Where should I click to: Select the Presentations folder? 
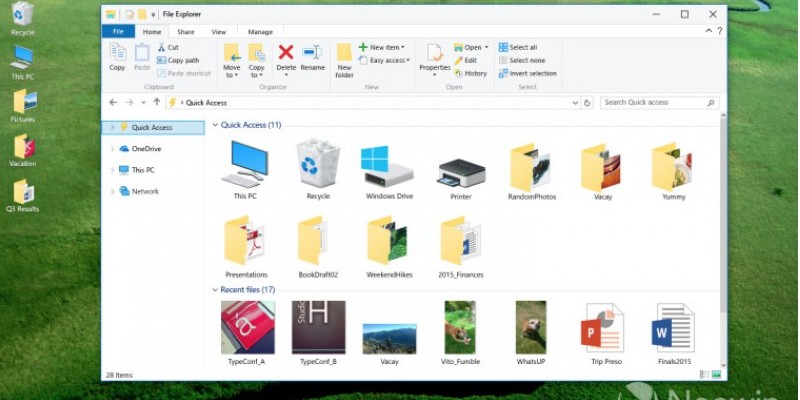point(246,247)
